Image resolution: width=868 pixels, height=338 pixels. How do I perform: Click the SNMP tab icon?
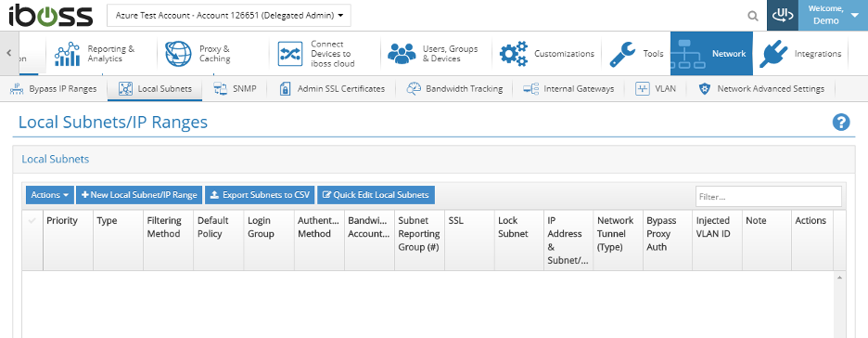[x=221, y=88]
